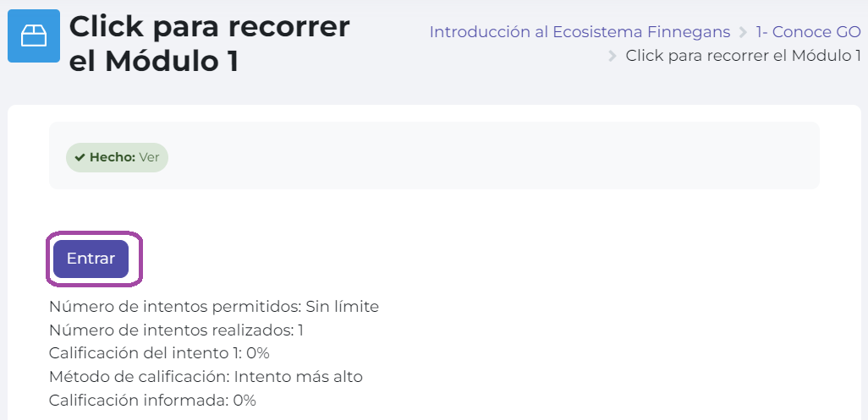Click the Número de intentos permitidos line

coord(213,306)
